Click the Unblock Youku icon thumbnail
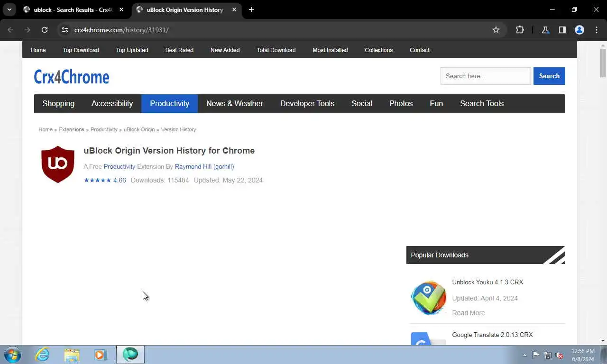This screenshot has height=364, width=607. pos(428,298)
